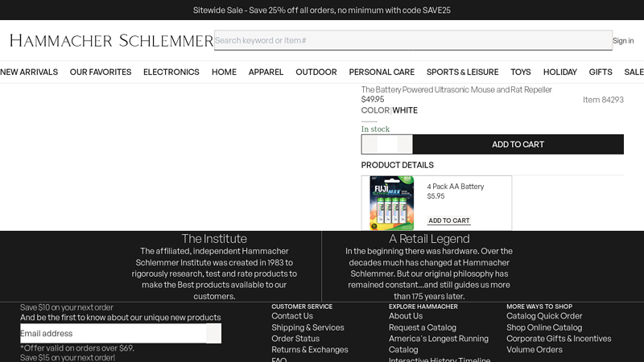Click the product title Ultrasonic Mouse and Rat Repeller
Viewport: 644px width, 362px height.
456,89
